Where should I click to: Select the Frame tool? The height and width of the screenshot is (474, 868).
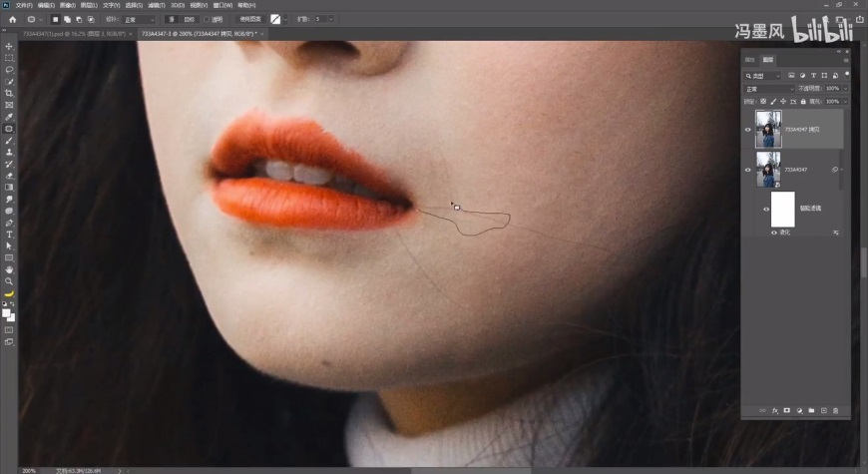pyautogui.click(x=9, y=105)
